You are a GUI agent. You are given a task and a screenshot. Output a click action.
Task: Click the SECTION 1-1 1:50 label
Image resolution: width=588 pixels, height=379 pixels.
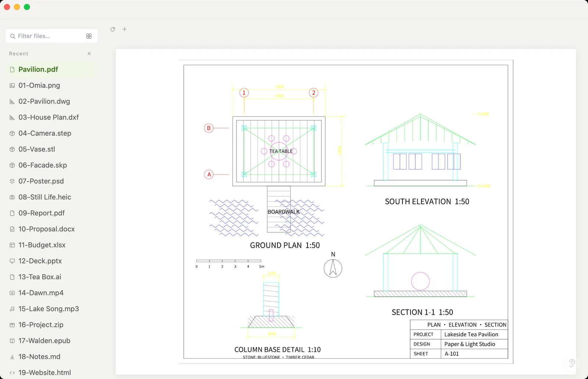[422, 312]
